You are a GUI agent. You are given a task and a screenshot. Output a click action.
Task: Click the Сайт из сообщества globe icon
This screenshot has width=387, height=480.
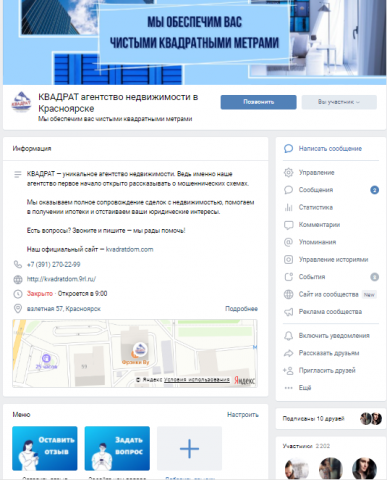(x=288, y=294)
